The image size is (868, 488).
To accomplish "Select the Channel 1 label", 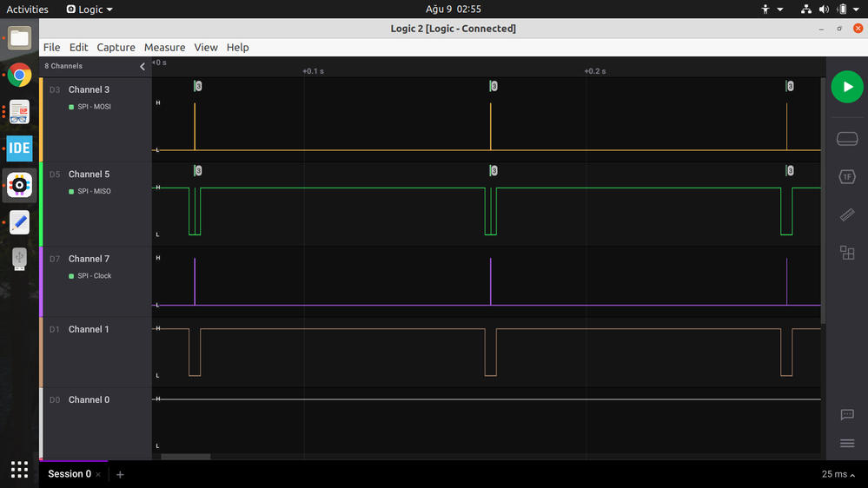I will pyautogui.click(x=89, y=329).
